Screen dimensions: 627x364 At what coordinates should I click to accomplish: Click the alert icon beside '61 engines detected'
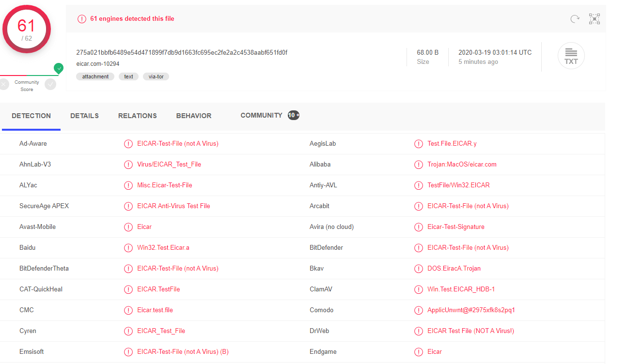[82, 19]
